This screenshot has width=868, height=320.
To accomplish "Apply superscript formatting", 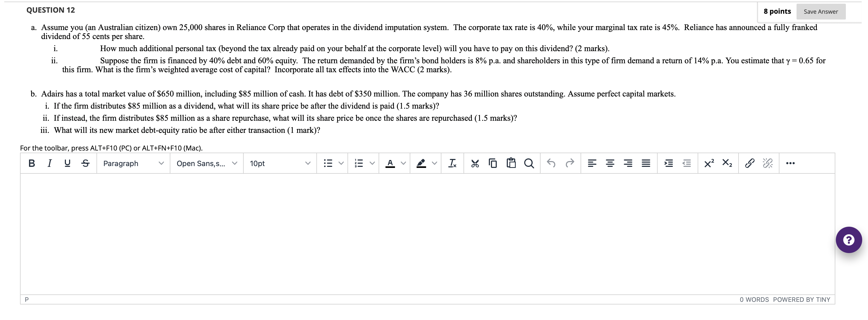I will (x=710, y=163).
